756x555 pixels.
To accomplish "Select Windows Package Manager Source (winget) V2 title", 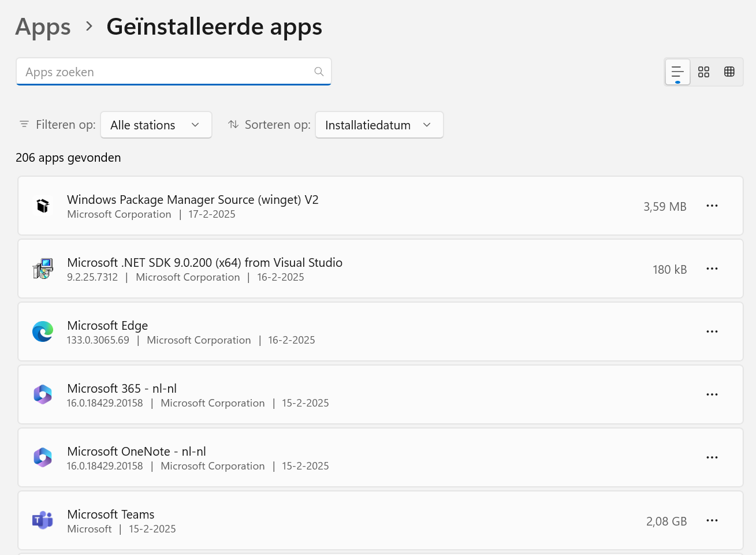I will tap(193, 200).
